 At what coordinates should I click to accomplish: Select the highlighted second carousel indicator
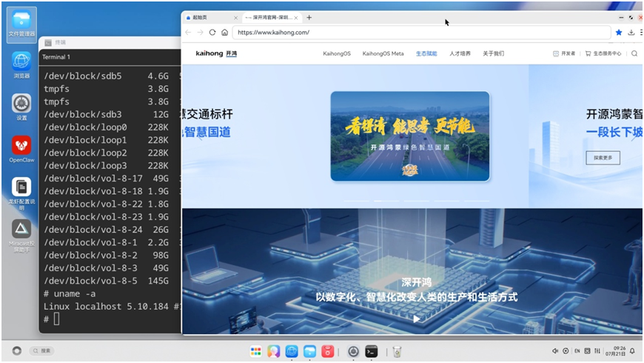(386, 201)
